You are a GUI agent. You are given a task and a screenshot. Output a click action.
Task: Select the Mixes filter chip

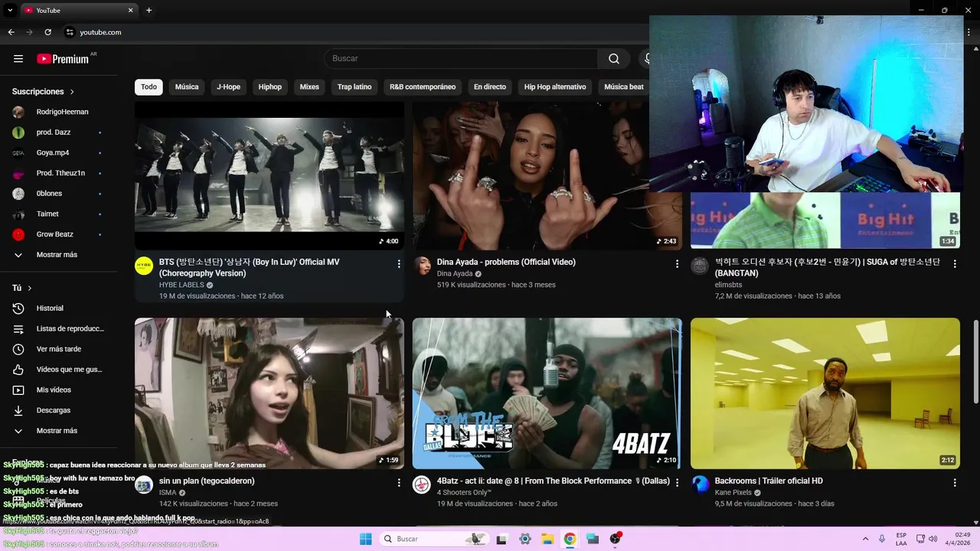pyautogui.click(x=309, y=86)
